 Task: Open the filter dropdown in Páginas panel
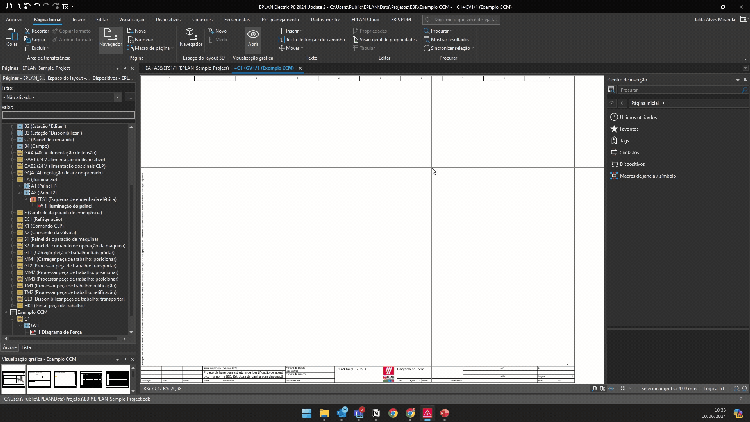[x=118, y=97]
